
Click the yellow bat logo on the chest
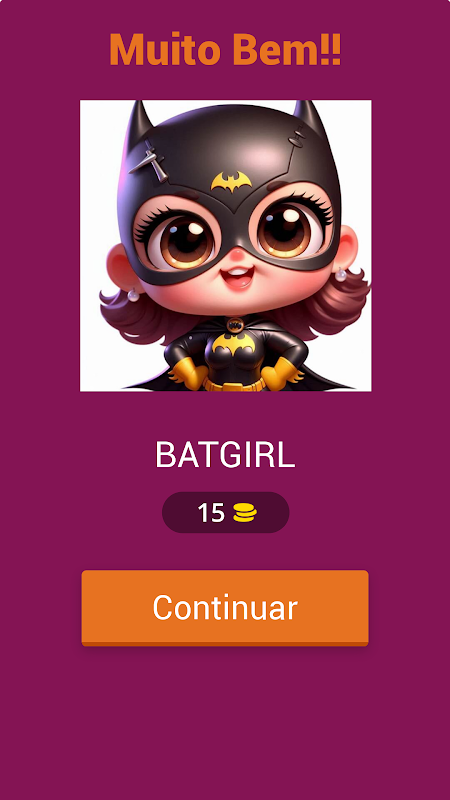[x=234, y=344]
